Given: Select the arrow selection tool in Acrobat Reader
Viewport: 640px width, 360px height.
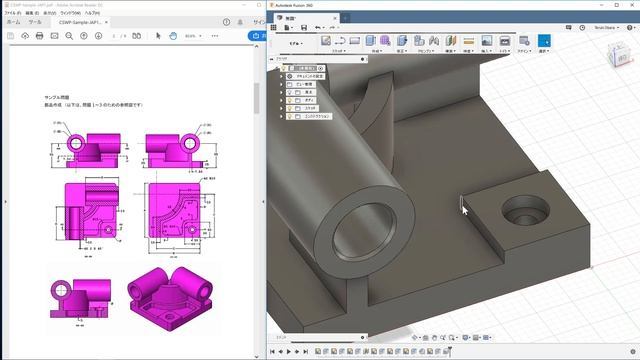Looking at the screenshot, I should (158, 36).
